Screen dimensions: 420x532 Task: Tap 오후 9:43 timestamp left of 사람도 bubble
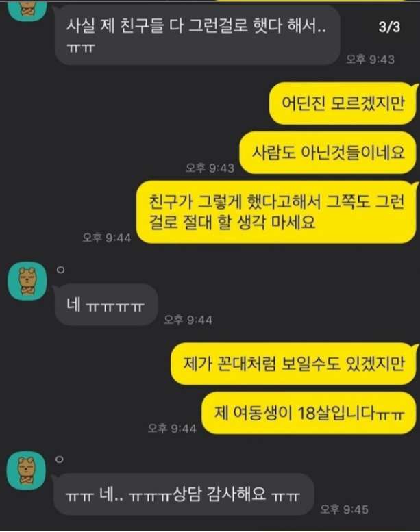click(210, 168)
